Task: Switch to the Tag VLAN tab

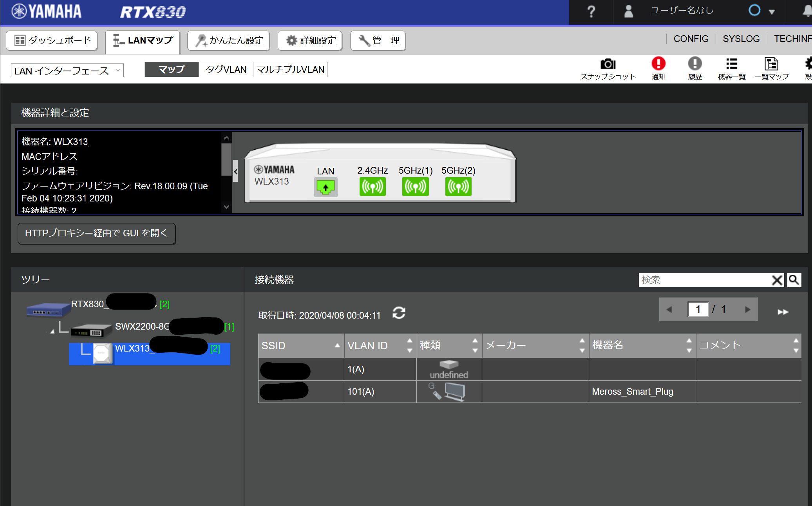Action: (226, 69)
